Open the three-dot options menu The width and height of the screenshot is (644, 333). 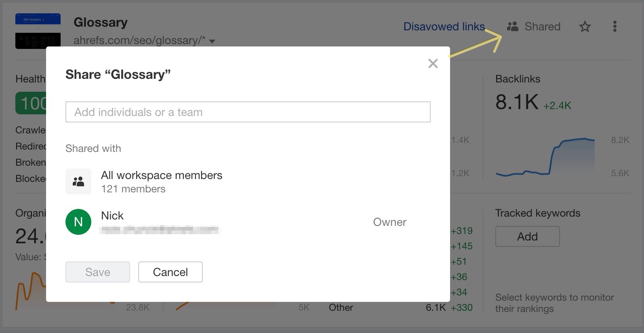point(615,26)
